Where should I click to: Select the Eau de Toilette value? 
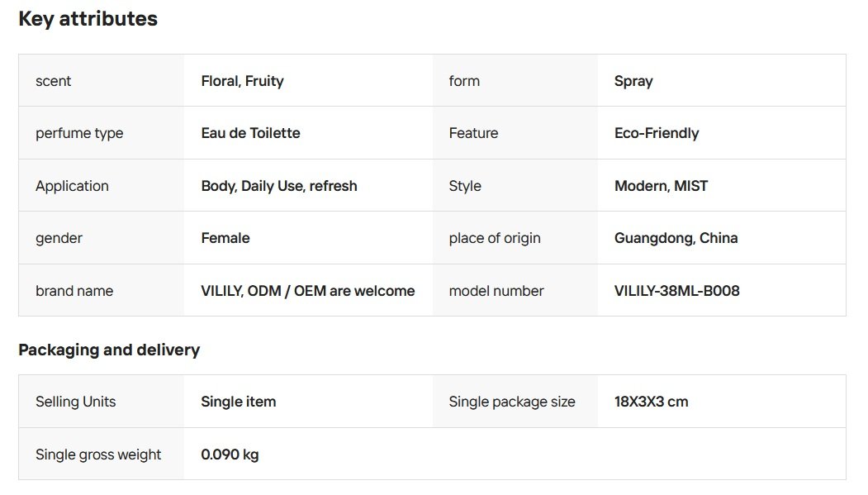(x=250, y=133)
